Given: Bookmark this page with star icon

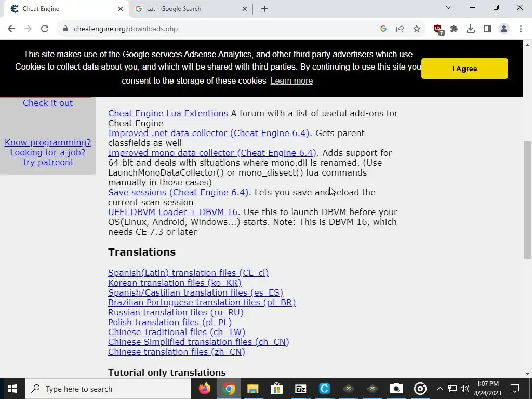Looking at the screenshot, I should point(417,29).
